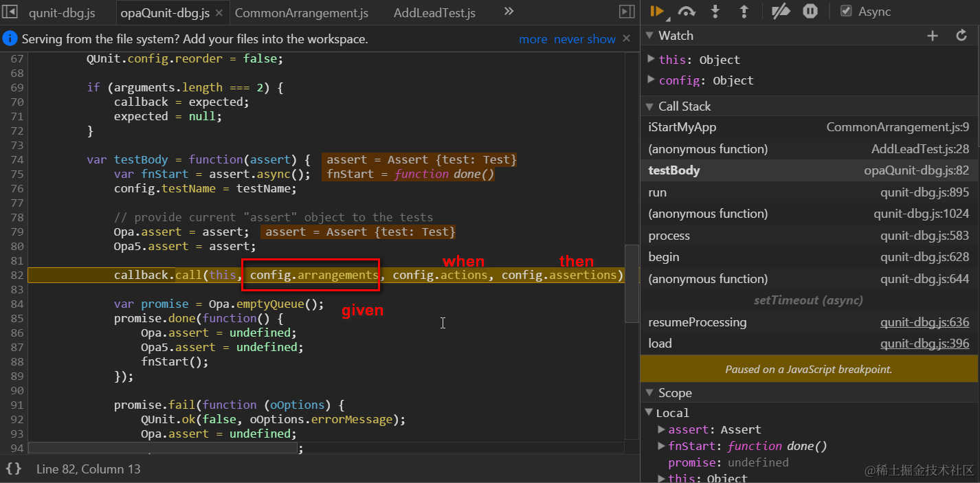This screenshot has width=980, height=483.
Task: Add a watch expression
Action: [933, 36]
